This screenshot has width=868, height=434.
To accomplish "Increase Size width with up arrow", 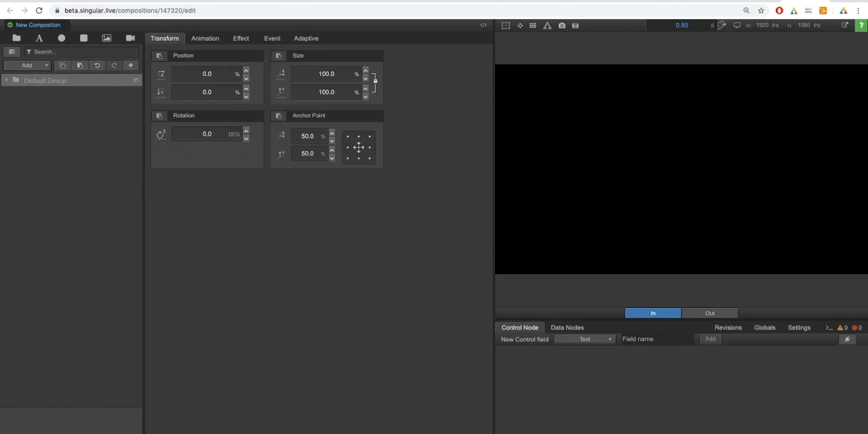I will pos(366,71).
